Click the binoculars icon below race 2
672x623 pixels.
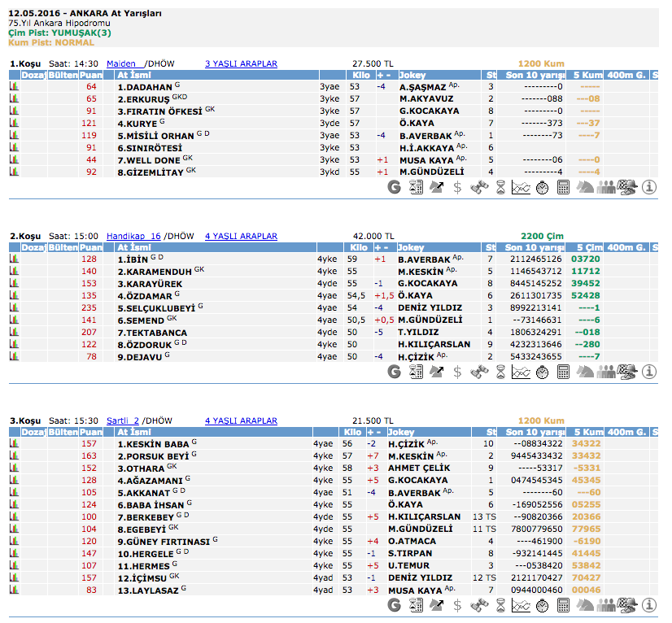coord(479,372)
